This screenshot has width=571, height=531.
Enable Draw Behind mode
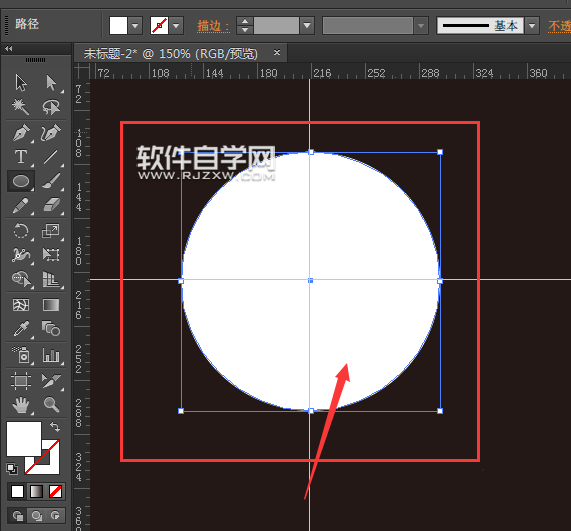pos(36,516)
